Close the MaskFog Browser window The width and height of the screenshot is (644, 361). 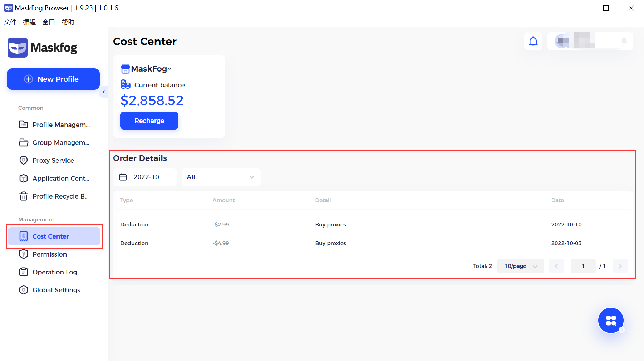pyautogui.click(x=631, y=8)
